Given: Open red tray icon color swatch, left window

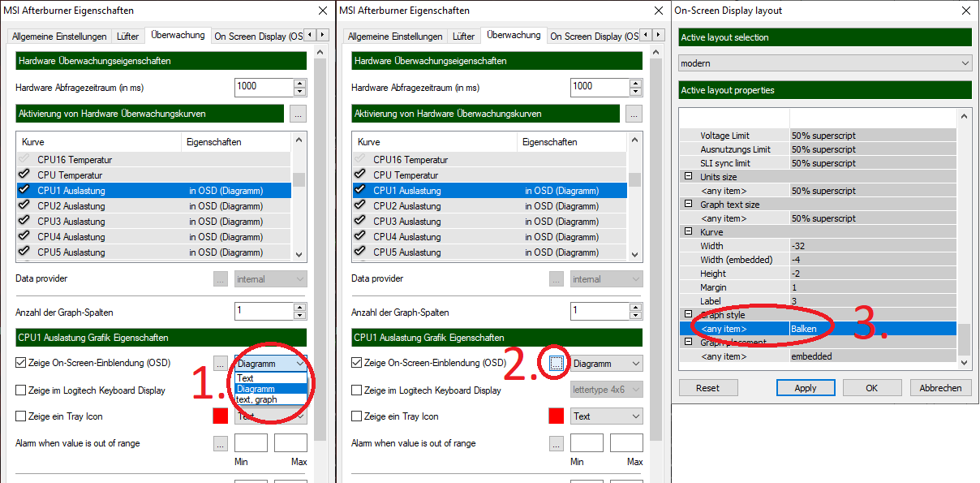Looking at the screenshot, I should (220, 416).
